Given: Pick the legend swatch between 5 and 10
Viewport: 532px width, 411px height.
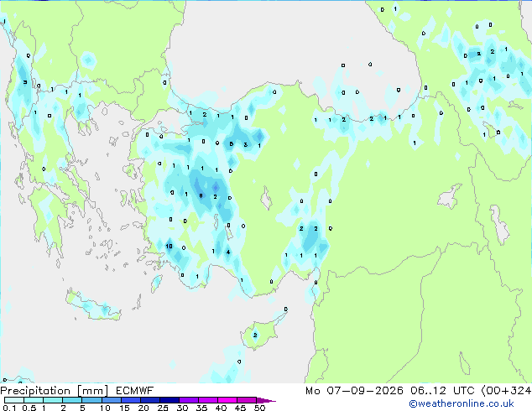Looking at the screenshot, I should [91, 400].
